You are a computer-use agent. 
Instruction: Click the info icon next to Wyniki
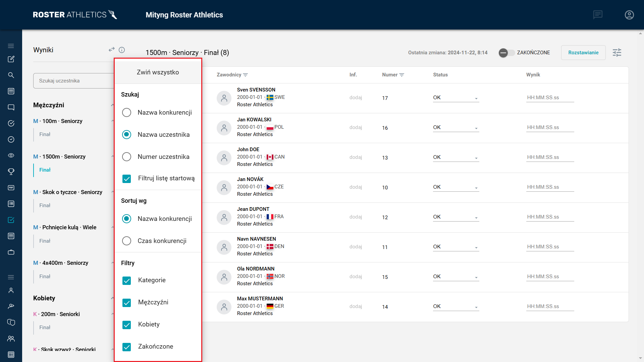coord(122,50)
